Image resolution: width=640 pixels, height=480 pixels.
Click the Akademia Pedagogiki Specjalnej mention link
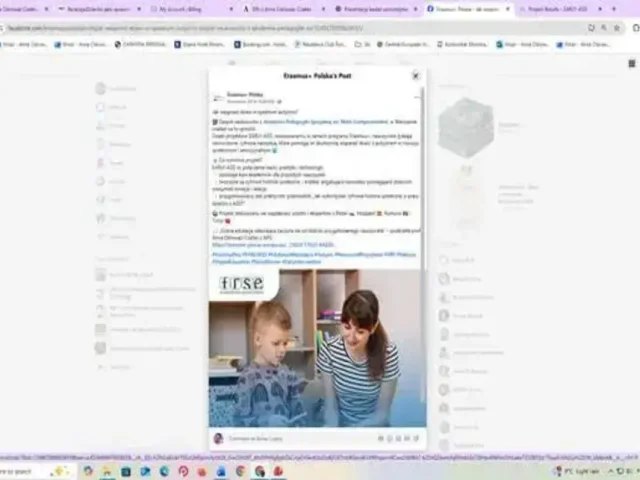(x=325, y=122)
